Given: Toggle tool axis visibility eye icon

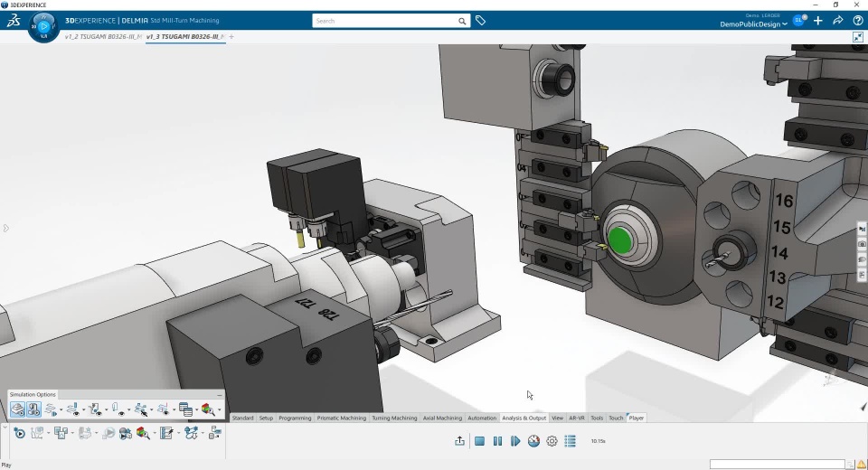Looking at the screenshot, I should click(x=96, y=409).
